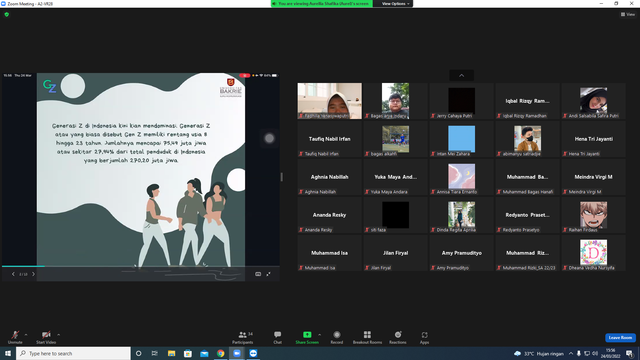The height and width of the screenshot is (360, 640).
Task: Open Breakout Rooms
Action: pos(367,337)
